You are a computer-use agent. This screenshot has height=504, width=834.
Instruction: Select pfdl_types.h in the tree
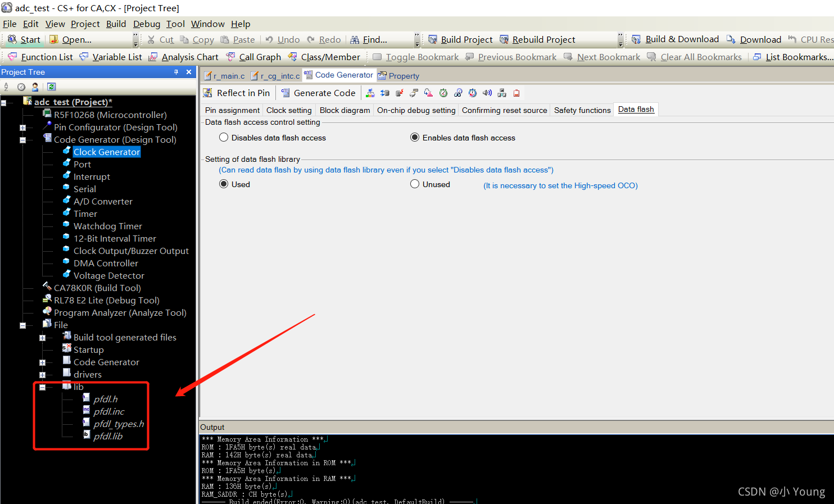click(x=119, y=424)
